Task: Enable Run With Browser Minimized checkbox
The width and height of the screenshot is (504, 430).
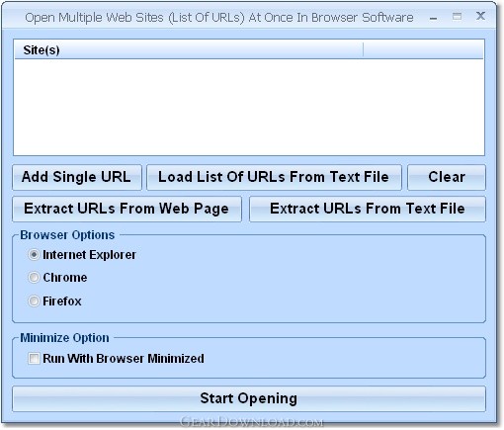Action: [x=34, y=358]
